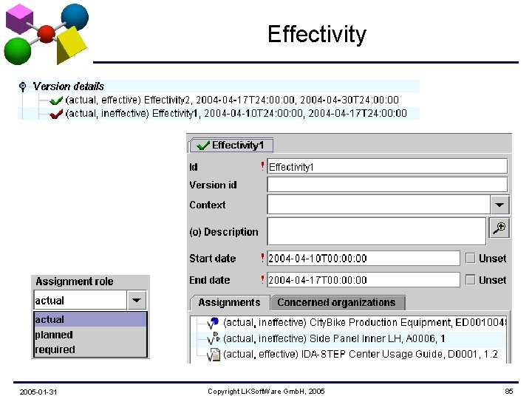Screen dimensions: 532x399
Task: Click the Version id input field
Action: (x=387, y=185)
